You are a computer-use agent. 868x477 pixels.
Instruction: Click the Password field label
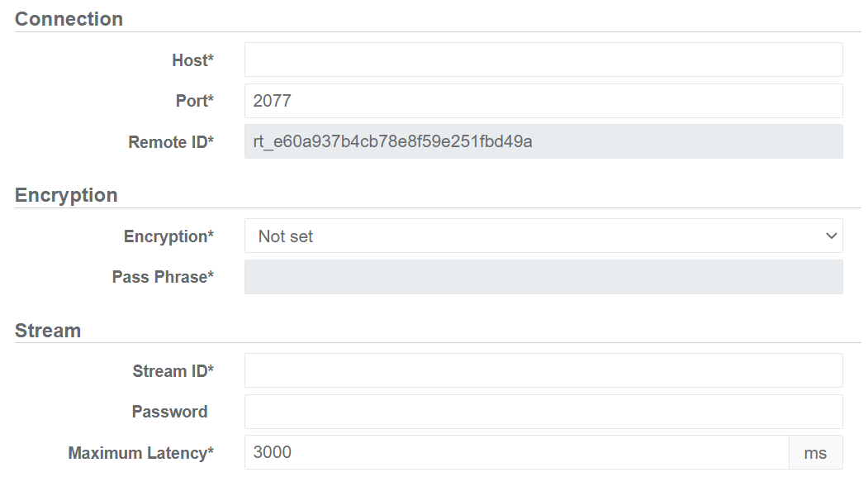pos(169,412)
